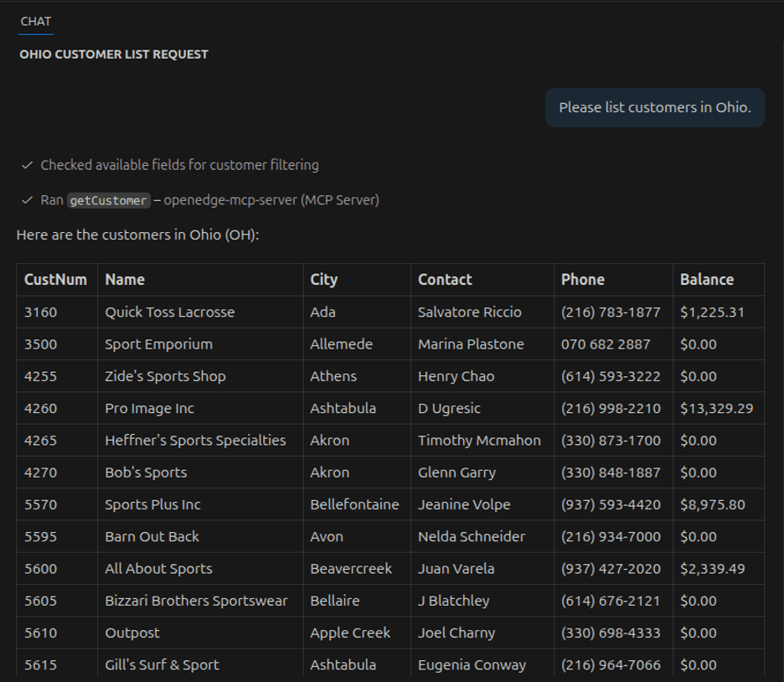Click the CustNum column header
Viewport: 784px width, 682px height.
pyautogui.click(x=55, y=280)
